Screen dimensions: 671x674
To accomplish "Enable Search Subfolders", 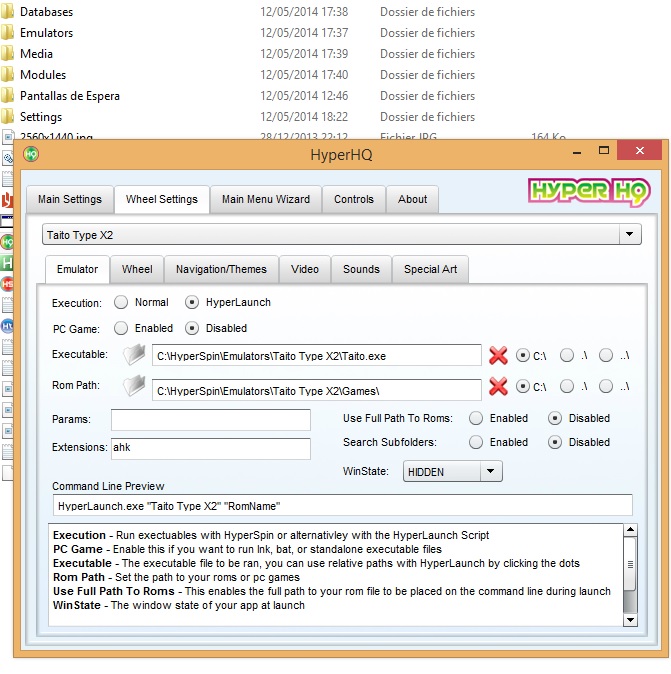I will point(476,442).
